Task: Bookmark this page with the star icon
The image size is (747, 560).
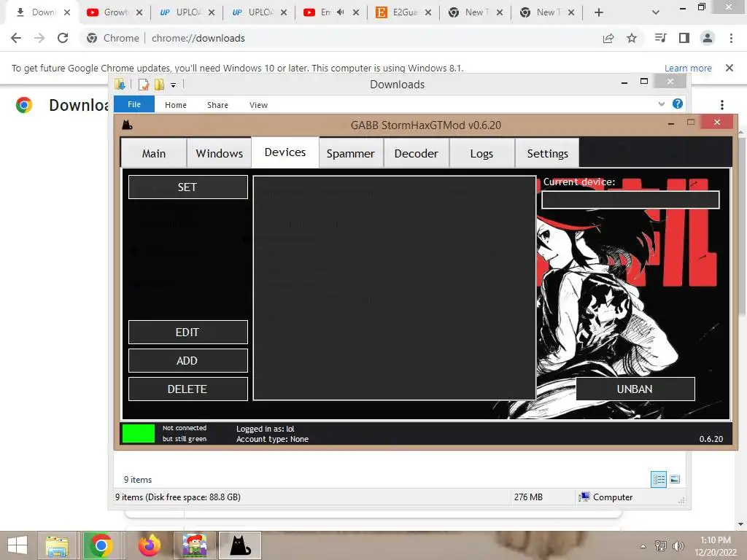Action: click(632, 38)
